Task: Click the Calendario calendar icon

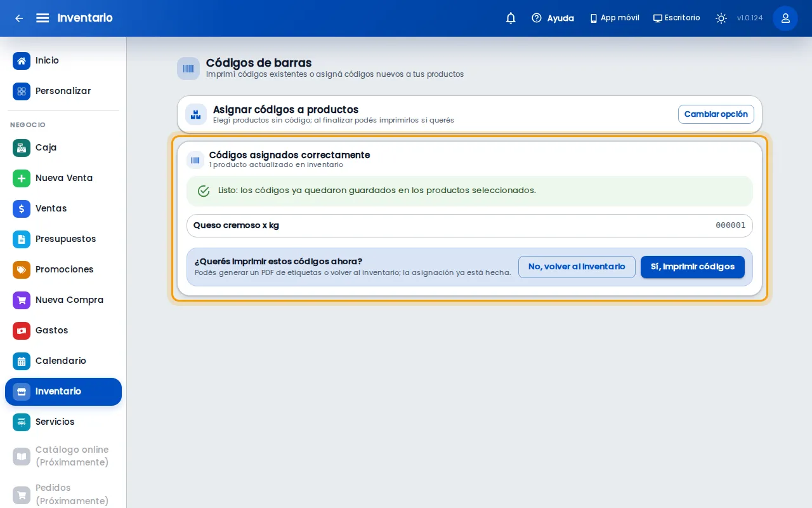Action: (22, 361)
